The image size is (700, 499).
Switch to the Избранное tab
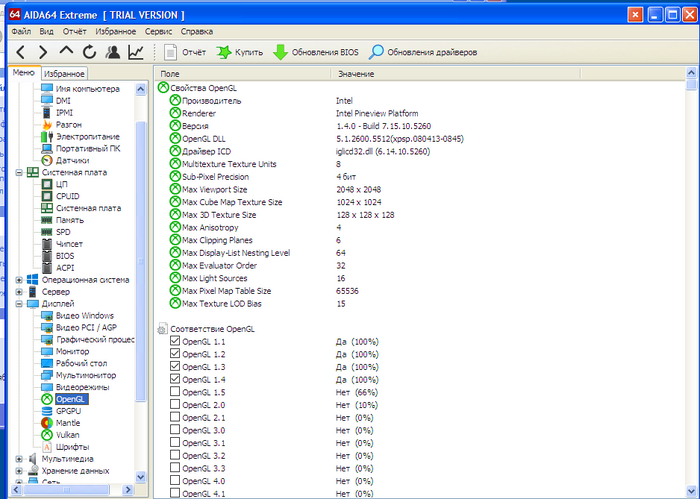(x=65, y=74)
